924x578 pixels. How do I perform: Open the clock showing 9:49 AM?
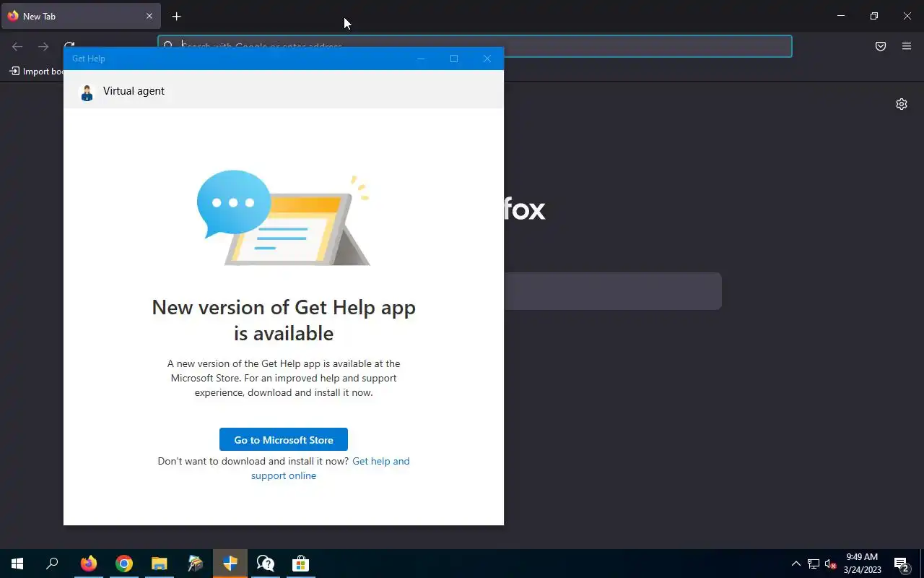pos(863,564)
